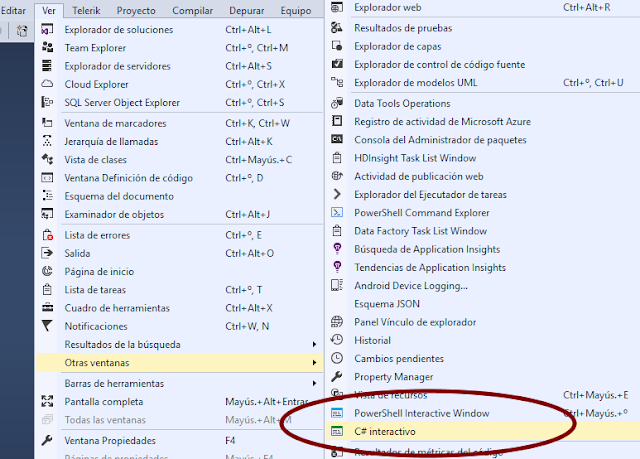Click the Lista de errores icon
Viewport: 640px width, 459px height.
coord(47,235)
